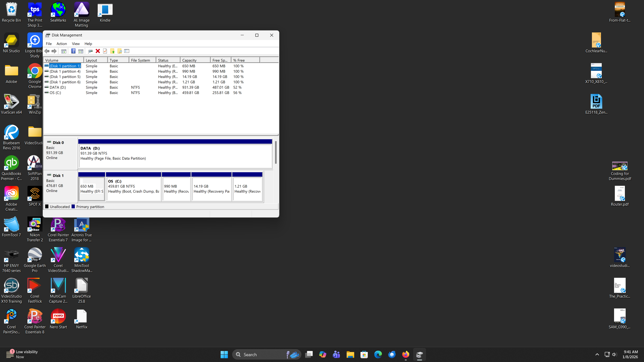Click the black Unallocated legend swatch
This screenshot has width=644, height=362.
pos(47,206)
